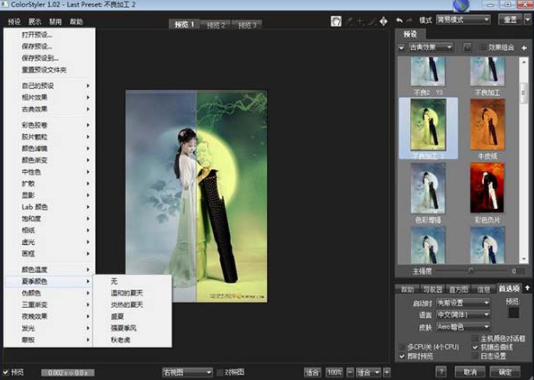Toggle the 效果组合 checkbox
Image resolution: width=534 pixels, height=380 pixels.
482,48
